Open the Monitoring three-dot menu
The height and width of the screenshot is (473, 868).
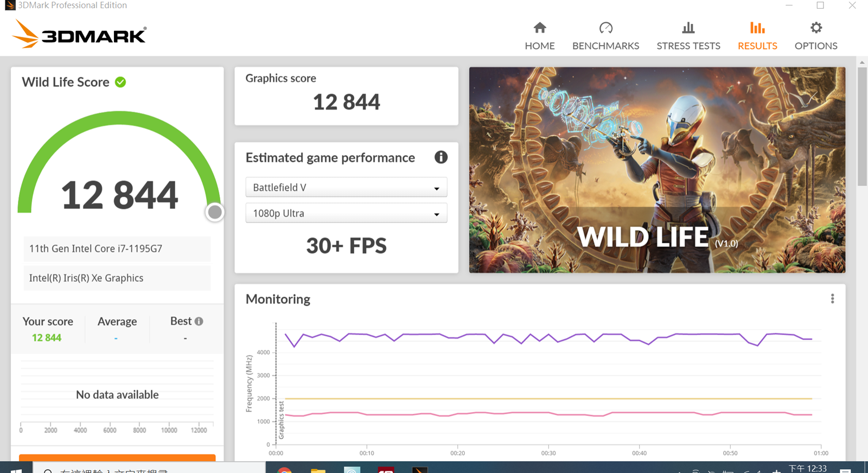(x=832, y=299)
